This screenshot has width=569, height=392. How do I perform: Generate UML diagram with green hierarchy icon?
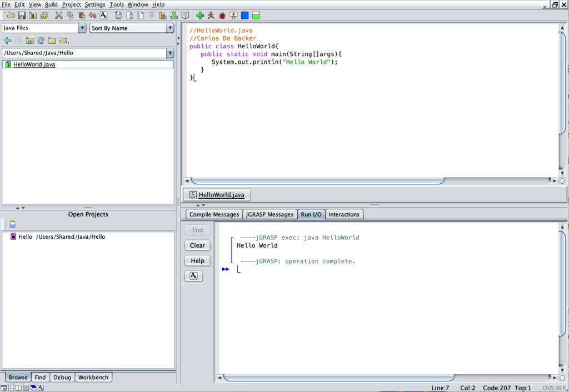click(174, 16)
